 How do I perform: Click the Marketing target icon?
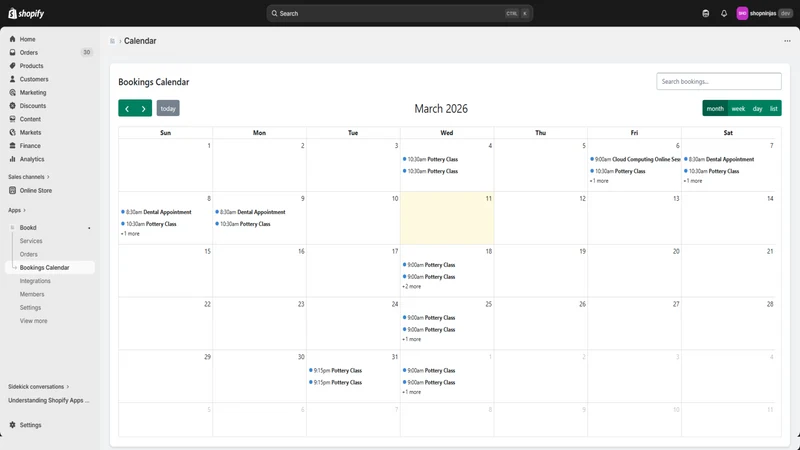[x=12, y=92]
